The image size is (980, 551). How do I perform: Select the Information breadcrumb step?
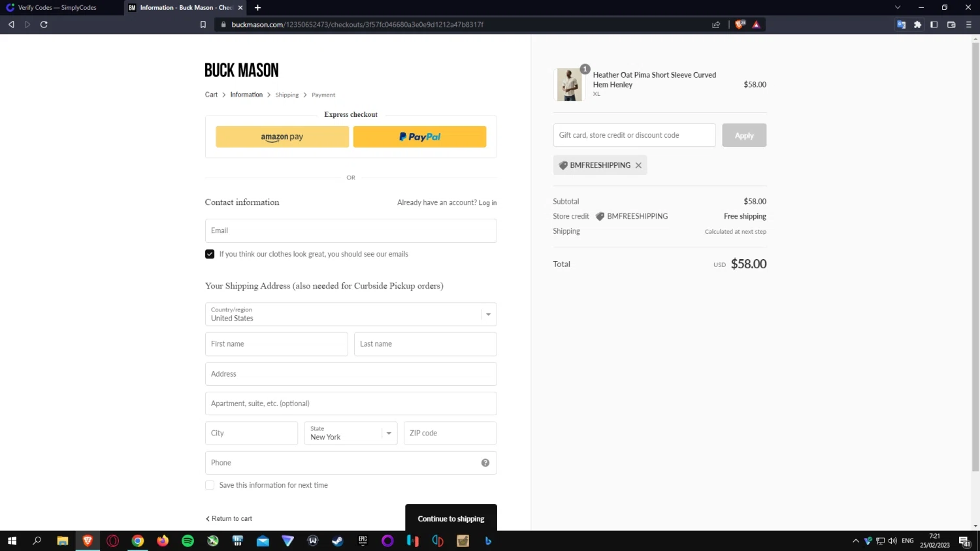click(x=246, y=95)
